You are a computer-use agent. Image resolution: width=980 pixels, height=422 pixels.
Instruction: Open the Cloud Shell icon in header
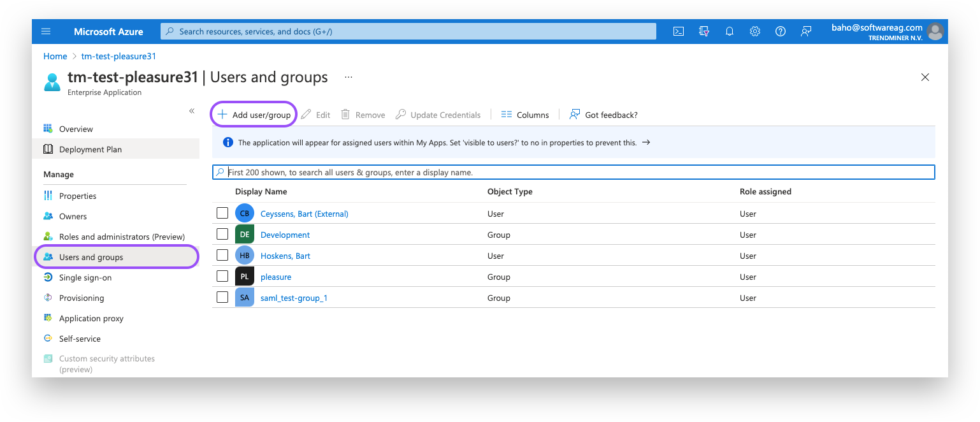[679, 31]
